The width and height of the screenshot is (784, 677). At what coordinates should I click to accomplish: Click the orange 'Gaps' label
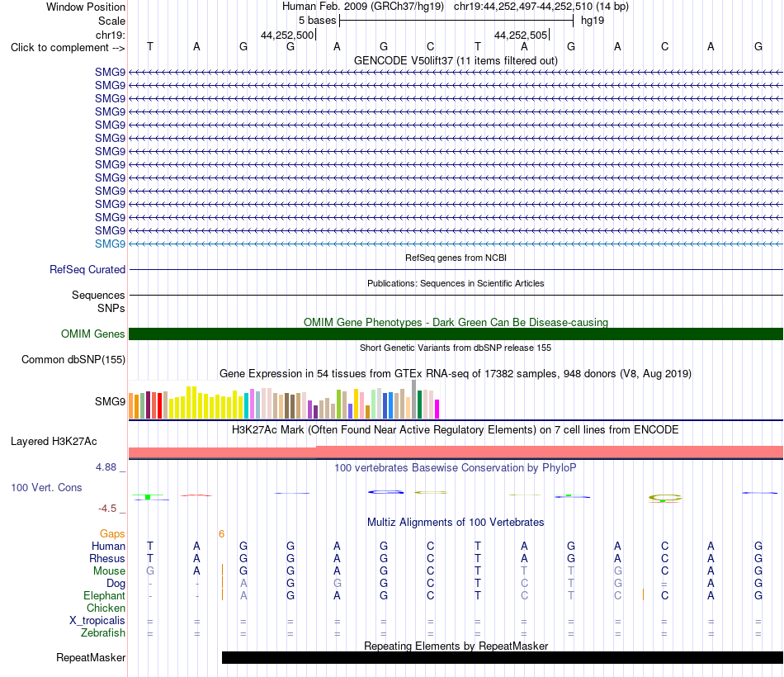pos(112,534)
